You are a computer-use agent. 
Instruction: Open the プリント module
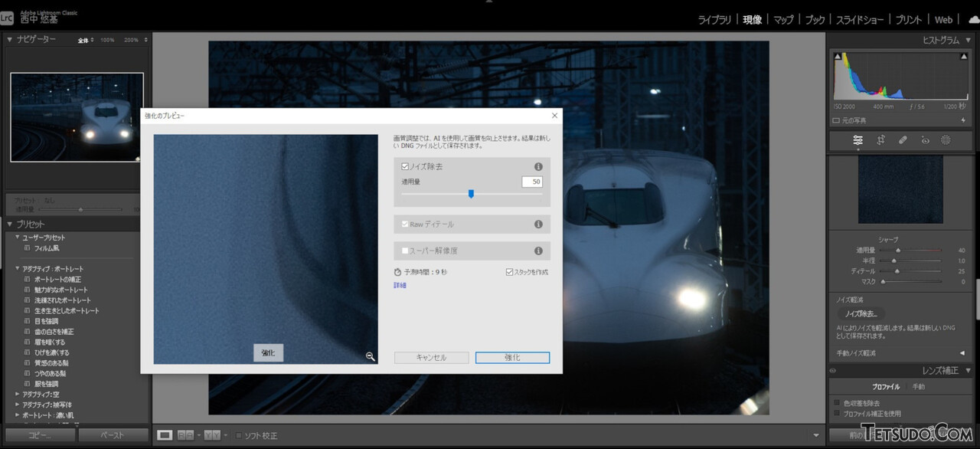click(x=909, y=20)
